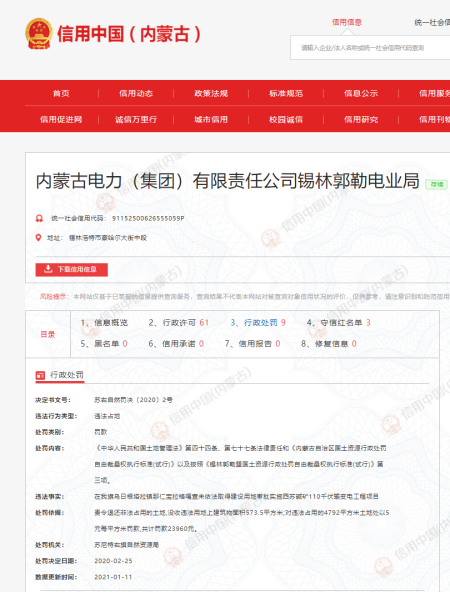
Task: Go to 信用刊物 menu link
Action: point(434,119)
